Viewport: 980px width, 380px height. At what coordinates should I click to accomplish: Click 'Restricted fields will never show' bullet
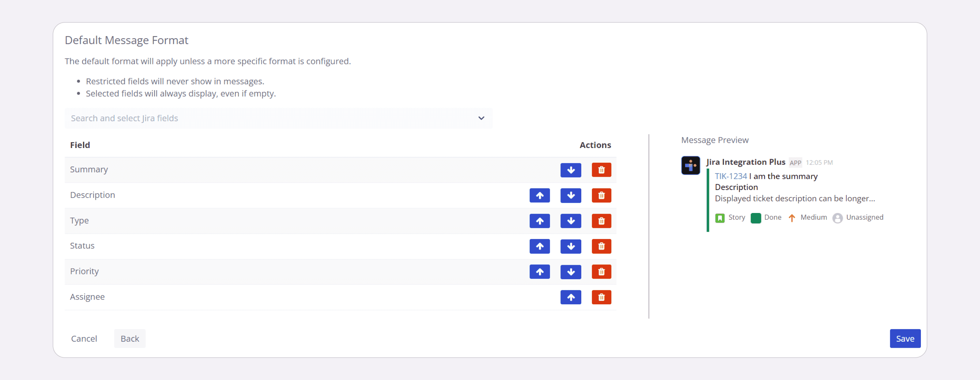175,82
